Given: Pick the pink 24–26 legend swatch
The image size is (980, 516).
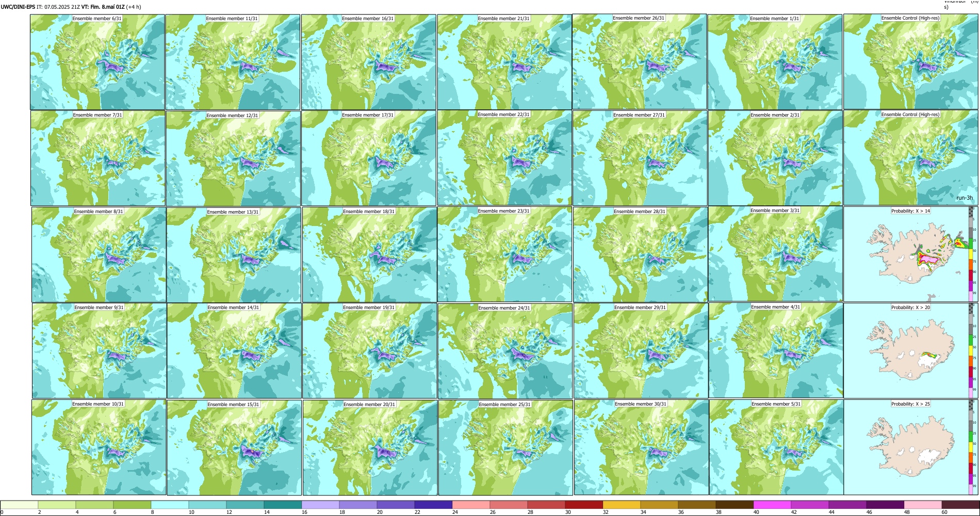Looking at the screenshot, I should click(x=471, y=505).
